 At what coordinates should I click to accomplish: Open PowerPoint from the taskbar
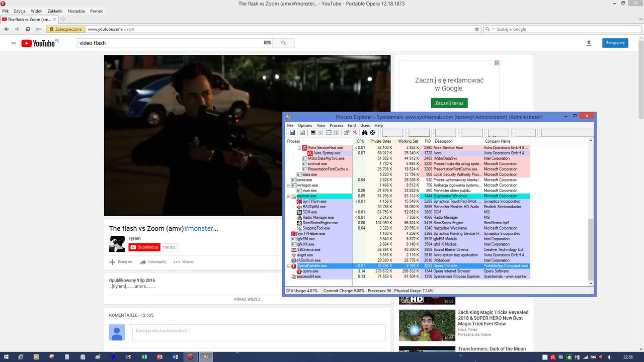pyautogui.click(x=160, y=357)
